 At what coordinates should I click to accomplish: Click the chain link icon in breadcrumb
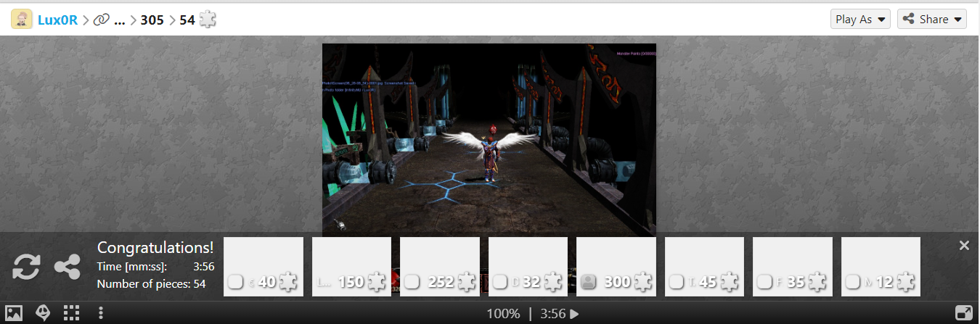[102, 20]
